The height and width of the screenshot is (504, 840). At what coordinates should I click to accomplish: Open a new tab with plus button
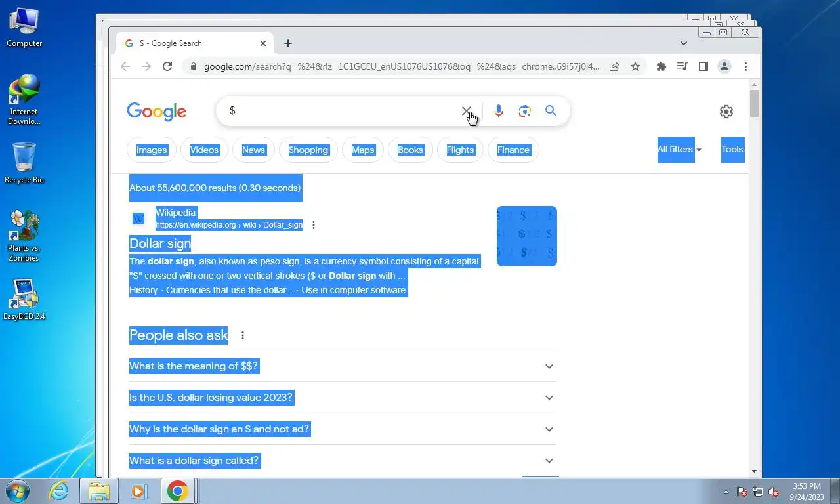(288, 43)
